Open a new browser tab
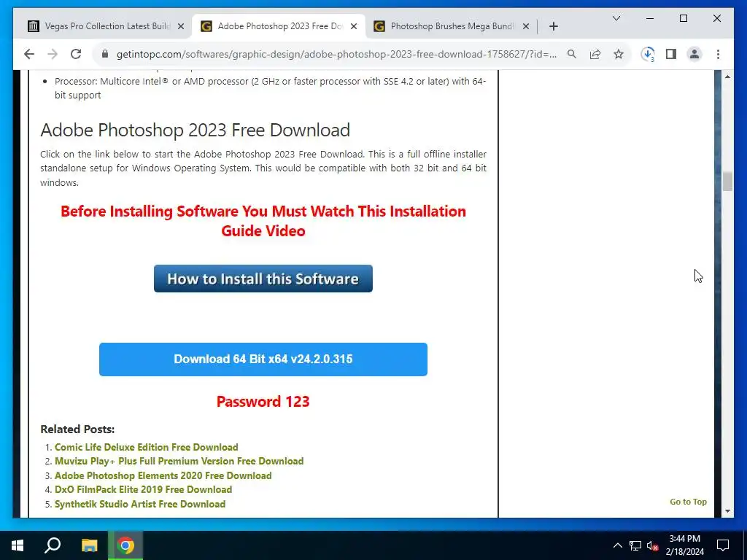Screen dimensions: 747x560 tap(553, 26)
